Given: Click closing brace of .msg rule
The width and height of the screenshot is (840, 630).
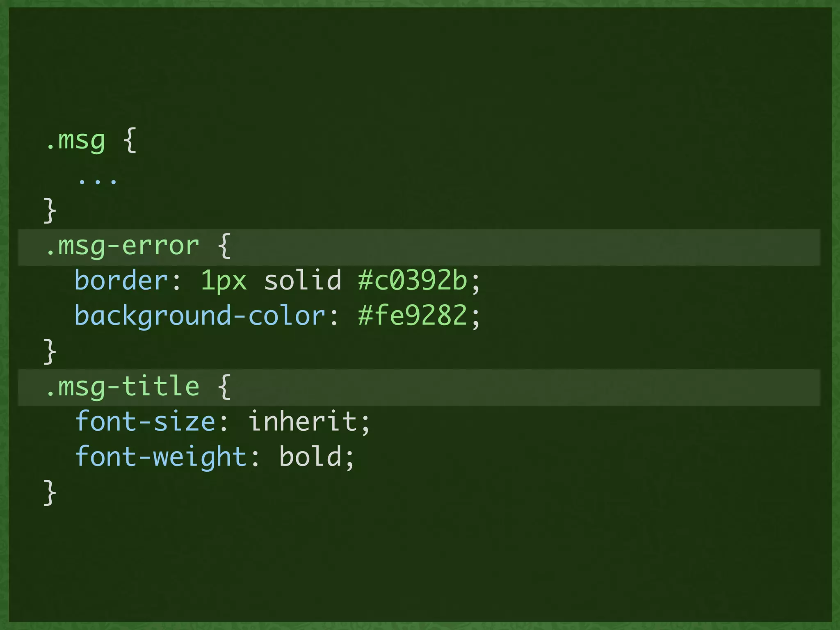Looking at the screenshot, I should [x=50, y=210].
